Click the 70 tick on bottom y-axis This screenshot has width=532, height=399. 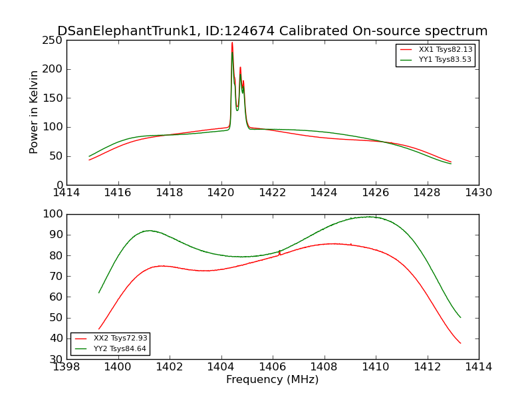tap(56, 276)
